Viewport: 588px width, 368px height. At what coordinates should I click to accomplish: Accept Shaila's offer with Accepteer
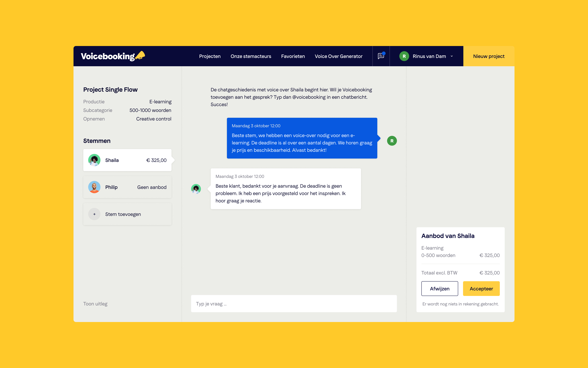(481, 289)
